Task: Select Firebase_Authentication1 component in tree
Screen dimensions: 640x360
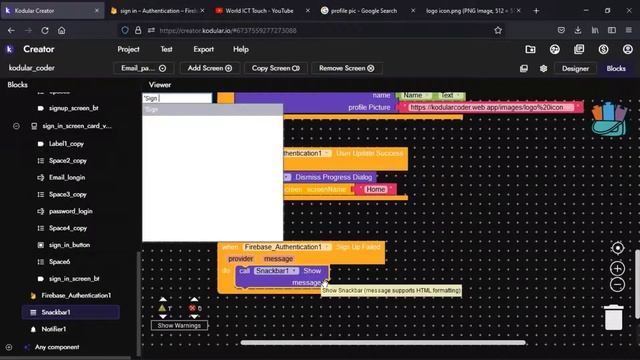Action: (76, 296)
